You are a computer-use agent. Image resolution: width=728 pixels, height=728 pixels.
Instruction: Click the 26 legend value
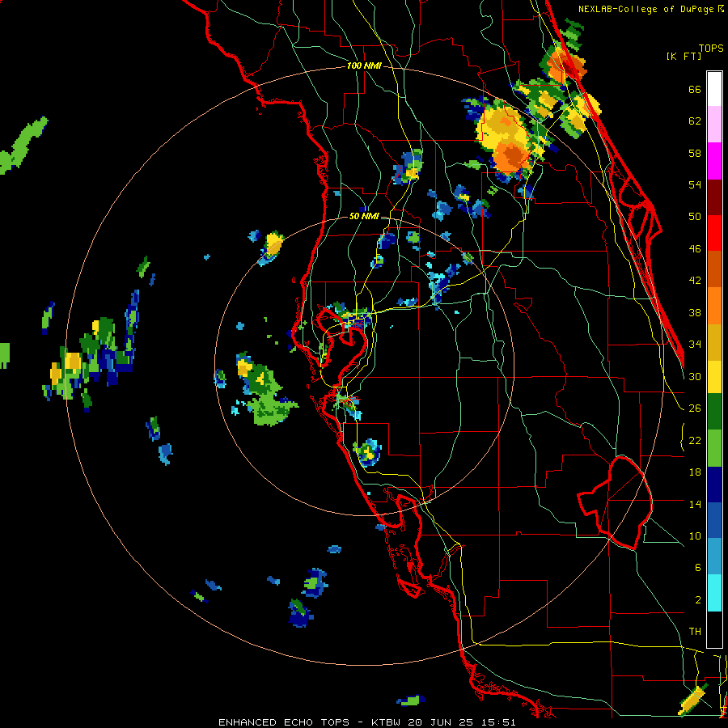(695, 408)
